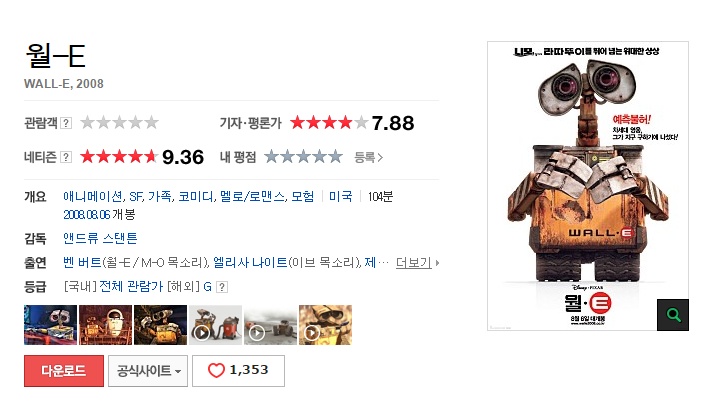Click the help icon beside the G rating

[x=222, y=287]
